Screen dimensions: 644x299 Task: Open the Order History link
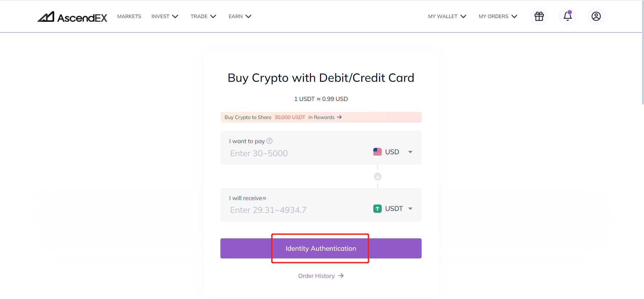tap(321, 276)
